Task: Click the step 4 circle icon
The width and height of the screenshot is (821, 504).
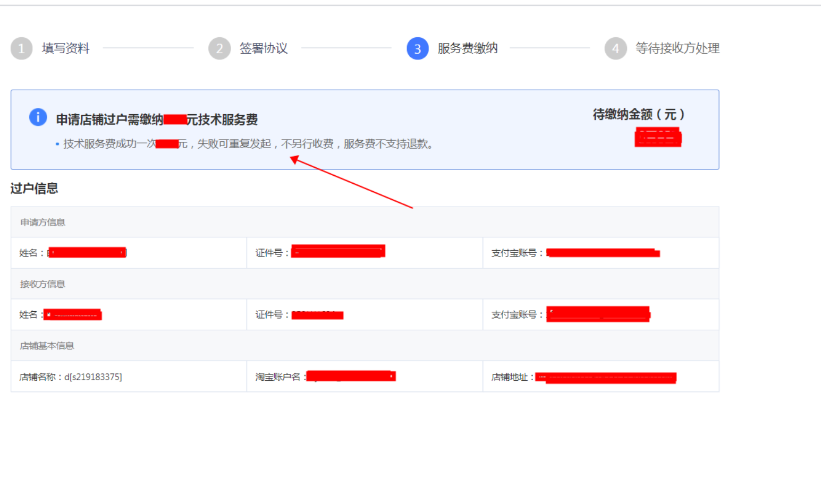Action: point(615,48)
